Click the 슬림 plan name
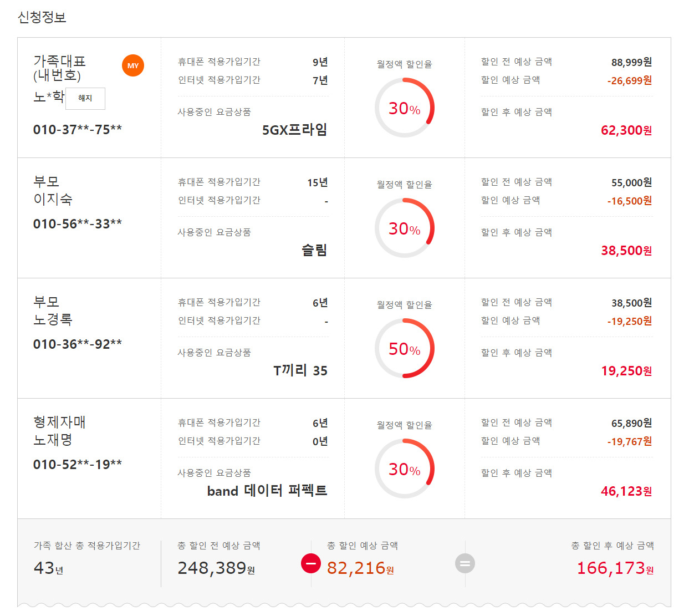The width and height of the screenshot is (689, 616). pyautogui.click(x=314, y=251)
